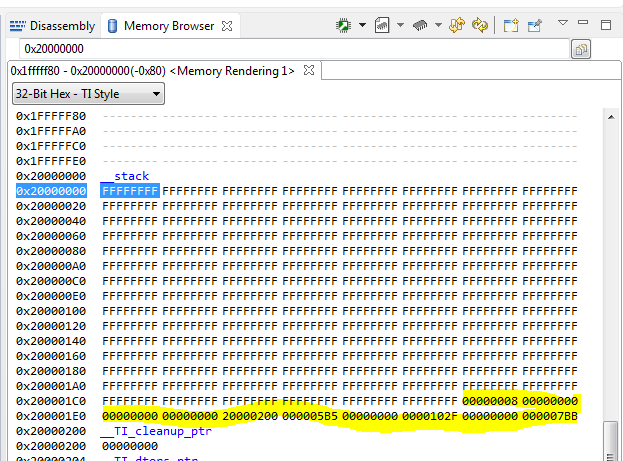Click the scrollbar up arrow

[x=611, y=117]
